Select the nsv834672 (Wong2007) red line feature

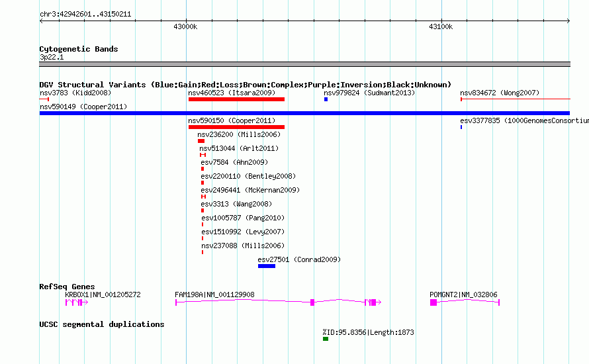(x=516, y=99)
